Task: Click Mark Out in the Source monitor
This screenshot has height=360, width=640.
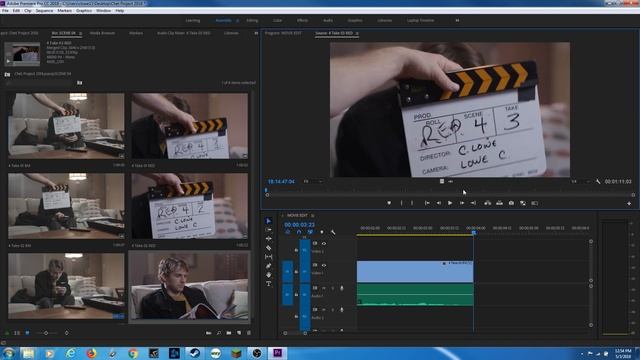Action: (412, 203)
